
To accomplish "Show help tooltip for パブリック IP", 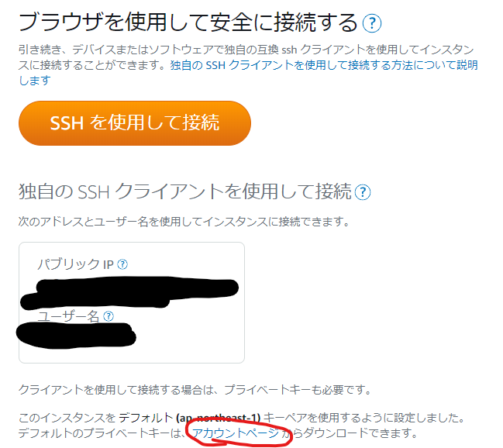I will click(x=122, y=264).
